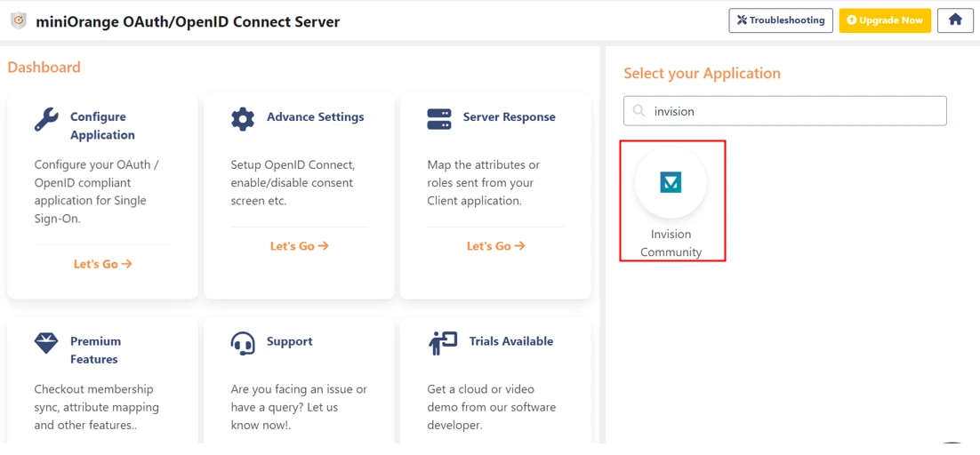Screen dimensions: 980x455
Task: Click the Server Response server icon
Action: click(438, 118)
